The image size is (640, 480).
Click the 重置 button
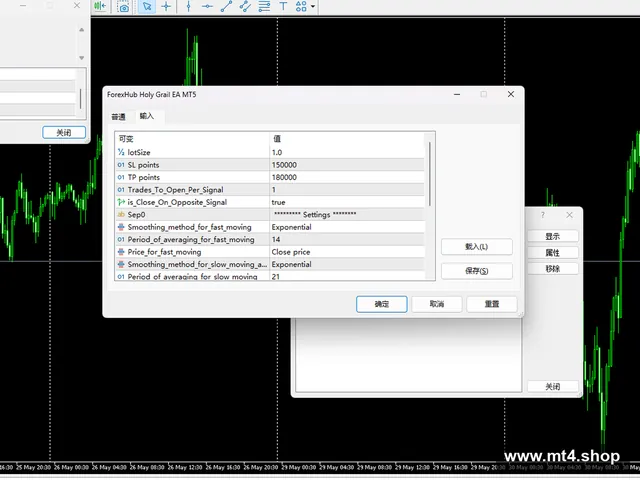click(x=492, y=304)
